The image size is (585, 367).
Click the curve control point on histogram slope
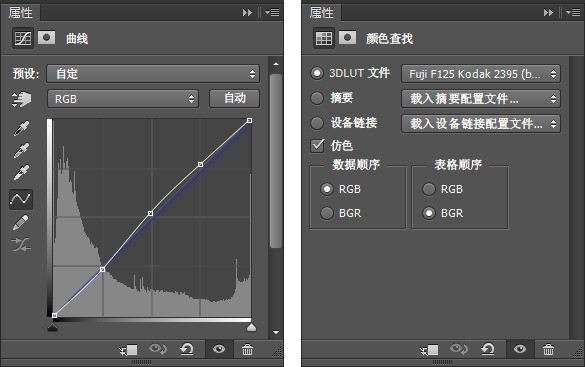click(x=102, y=269)
